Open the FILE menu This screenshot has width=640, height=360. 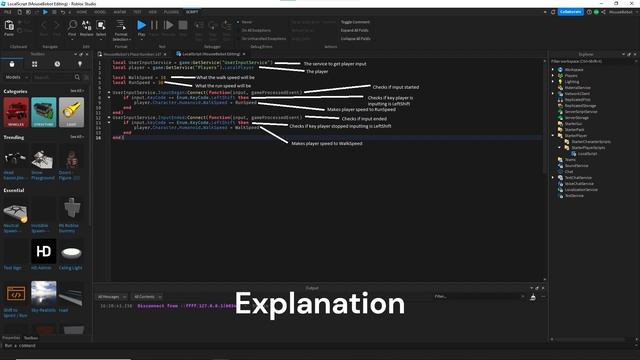click(x=8, y=12)
